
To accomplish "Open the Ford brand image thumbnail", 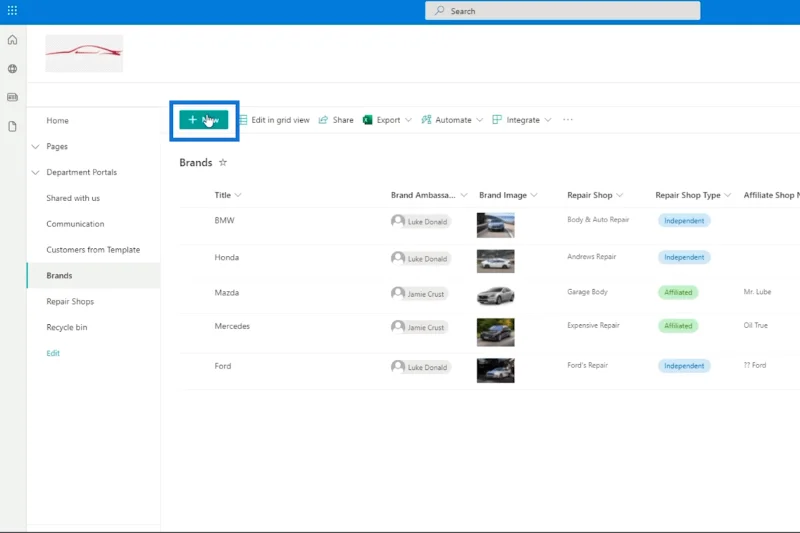I will (495, 370).
